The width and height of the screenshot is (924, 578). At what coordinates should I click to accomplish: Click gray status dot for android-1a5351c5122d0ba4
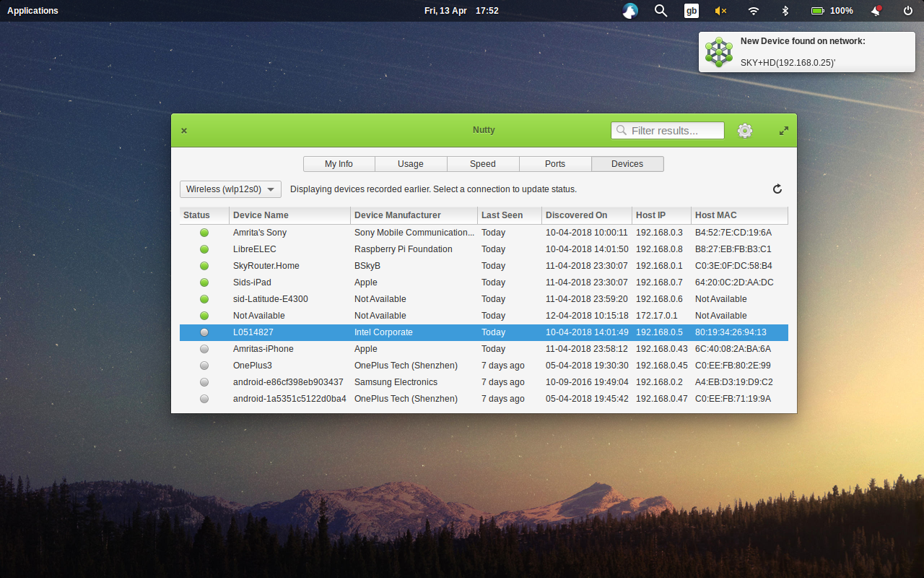(x=204, y=399)
